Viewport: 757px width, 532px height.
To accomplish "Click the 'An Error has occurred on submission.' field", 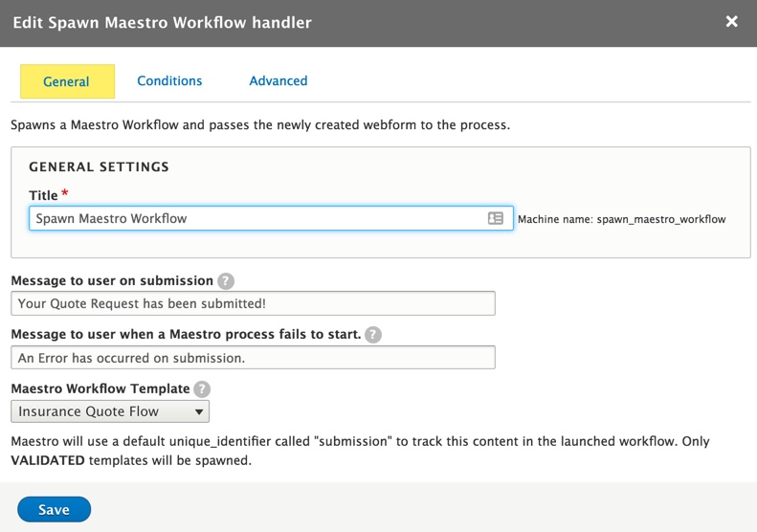I will tap(253, 357).
